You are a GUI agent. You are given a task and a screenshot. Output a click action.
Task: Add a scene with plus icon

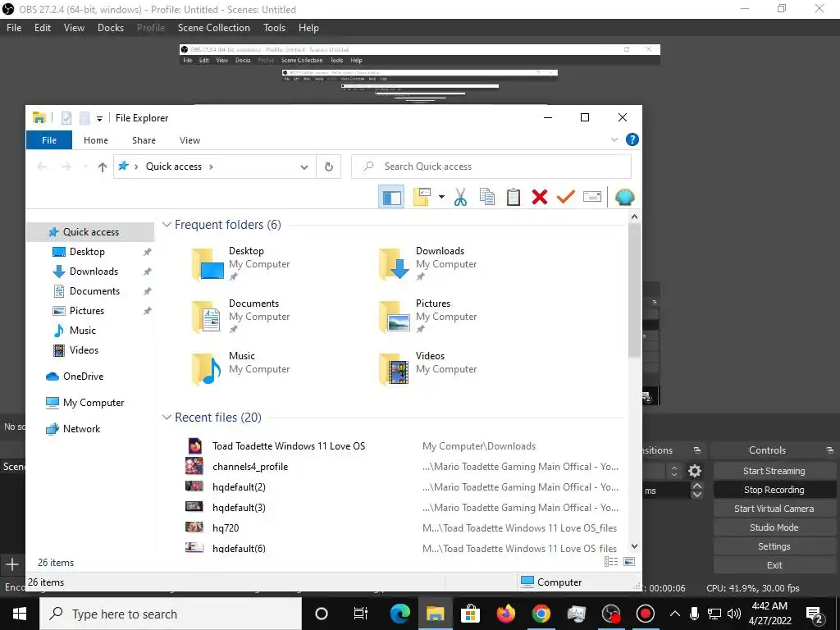coord(11,564)
